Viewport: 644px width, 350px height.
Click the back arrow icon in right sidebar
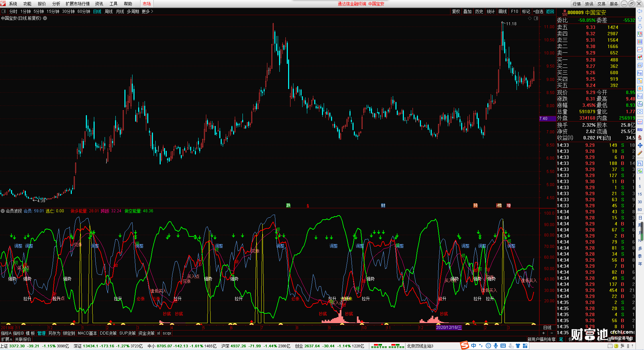pyautogui.click(x=640, y=11)
